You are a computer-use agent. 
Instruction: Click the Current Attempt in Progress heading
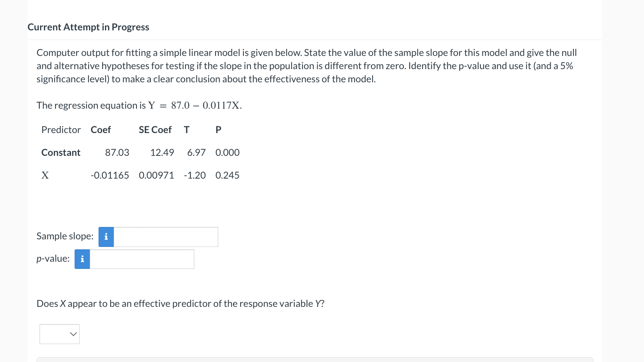88,27
